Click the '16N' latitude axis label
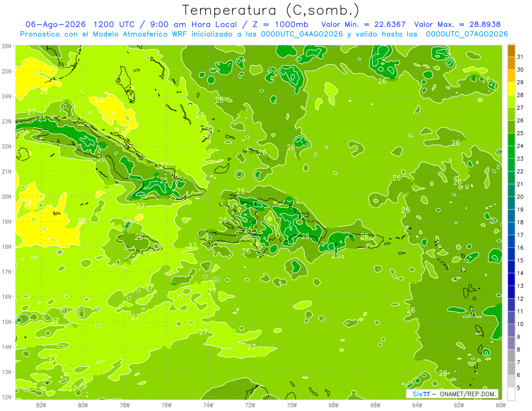 tap(6, 297)
